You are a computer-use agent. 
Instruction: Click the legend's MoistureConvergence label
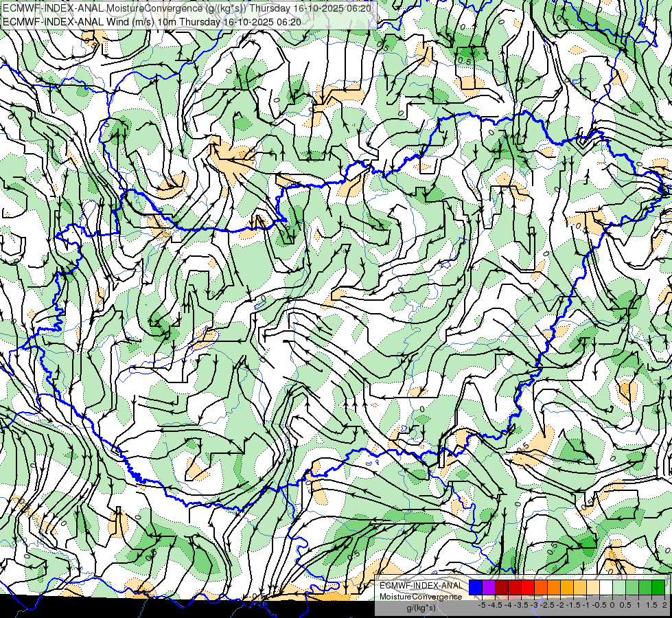click(421, 597)
